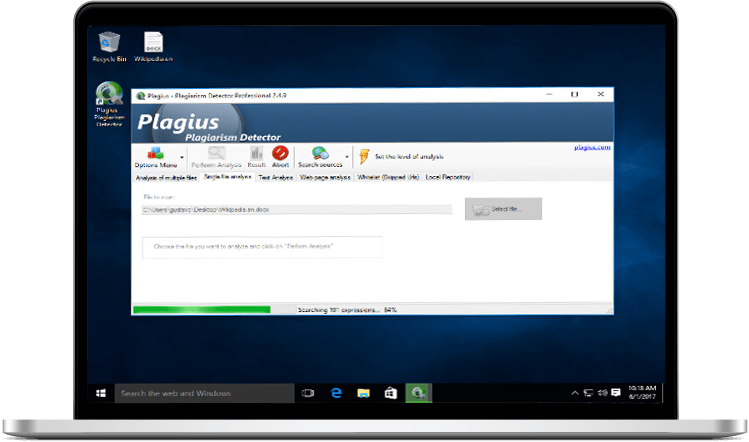
Task: Open the Options Menu icon
Action: click(x=155, y=153)
